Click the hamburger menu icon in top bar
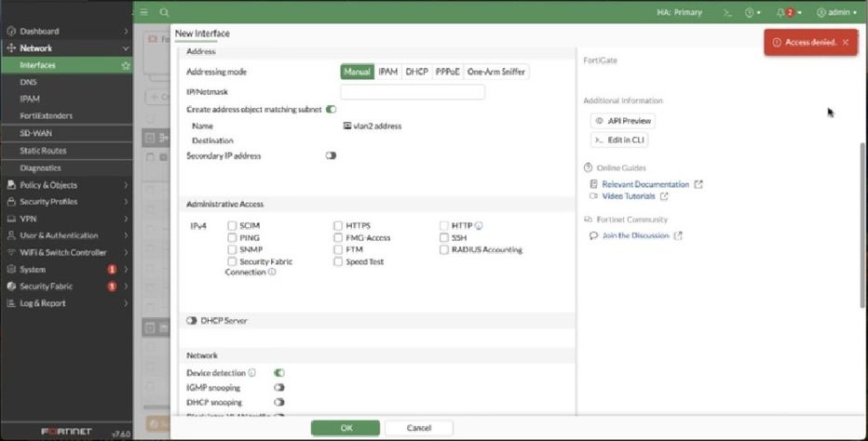Image resolution: width=868 pixels, height=441 pixels. [144, 12]
